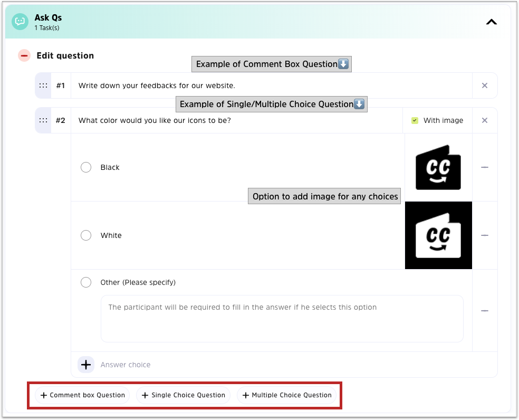The width and height of the screenshot is (519, 420).
Task: Delete question #1 with the X icon
Action: (485, 85)
